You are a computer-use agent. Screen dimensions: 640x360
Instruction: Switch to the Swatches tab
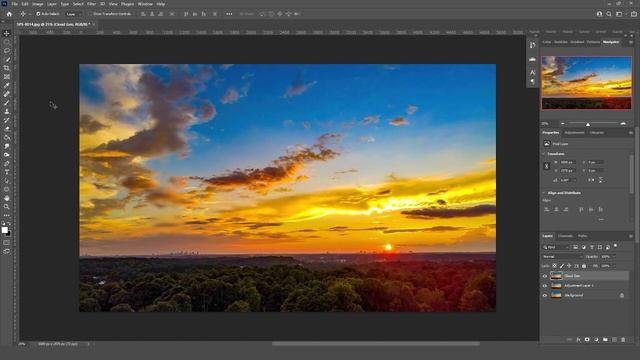point(561,42)
